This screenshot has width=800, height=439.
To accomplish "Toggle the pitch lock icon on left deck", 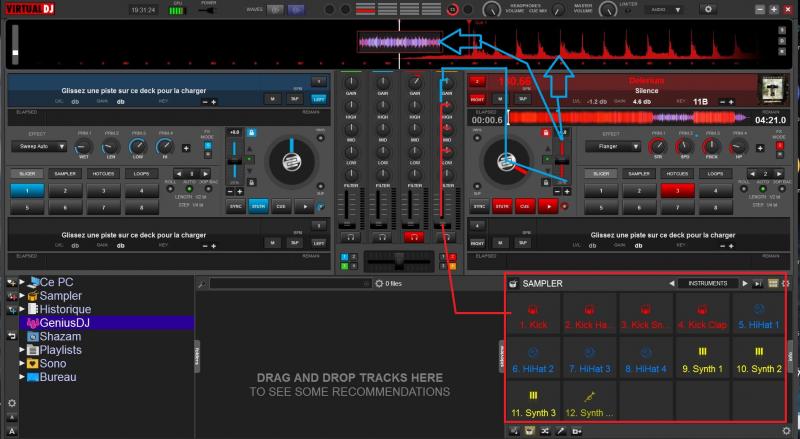I will (x=250, y=132).
